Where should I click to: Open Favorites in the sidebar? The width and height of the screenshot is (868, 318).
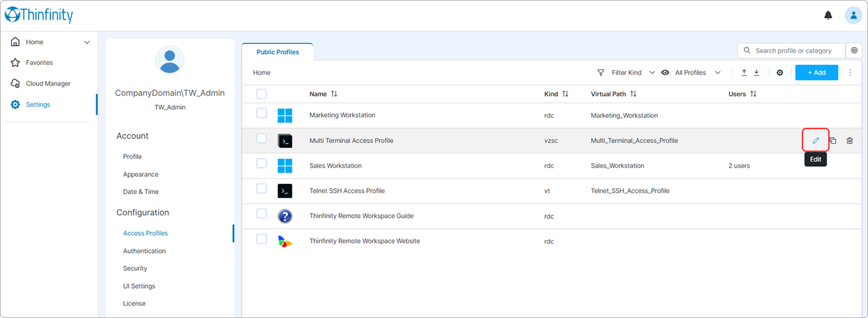click(x=39, y=63)
